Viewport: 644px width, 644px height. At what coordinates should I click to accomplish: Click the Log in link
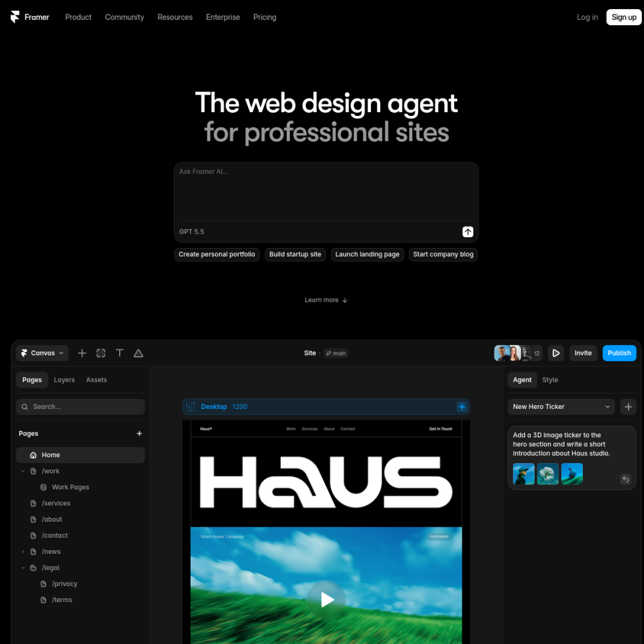pyautogui.click(x=587, y=17)
